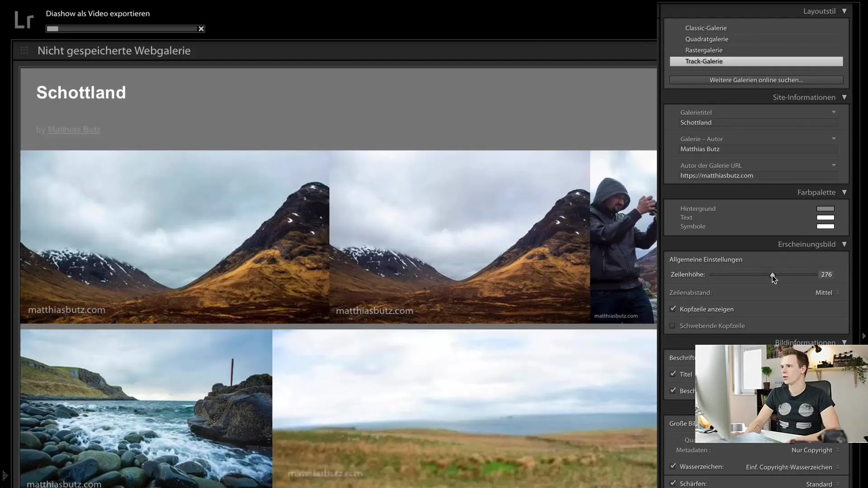Open the Galerietitel preset dropdown
This screenshot has width=868, height=488.
pos(834,112)
